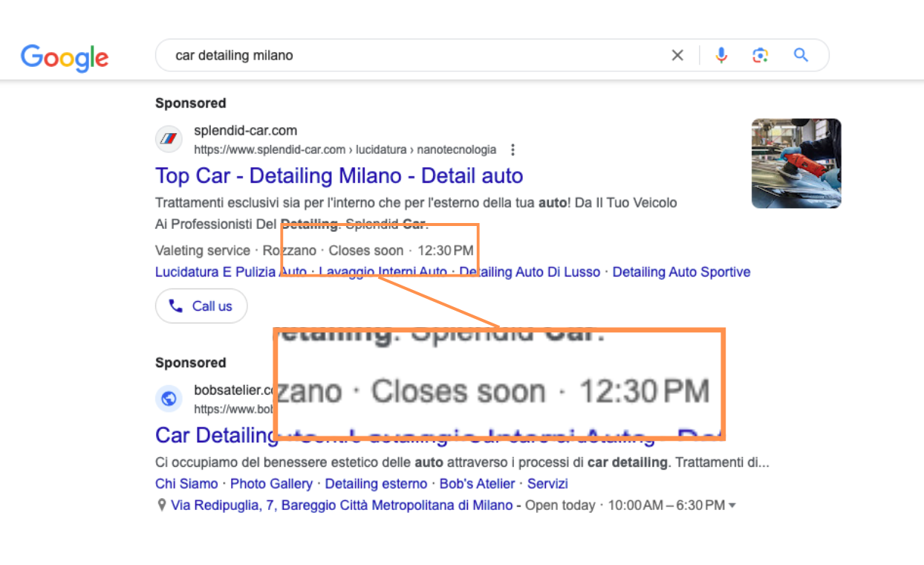Screen dimensions: 924x565
Task: Click the Valeting service text
Action: (203, 251)
